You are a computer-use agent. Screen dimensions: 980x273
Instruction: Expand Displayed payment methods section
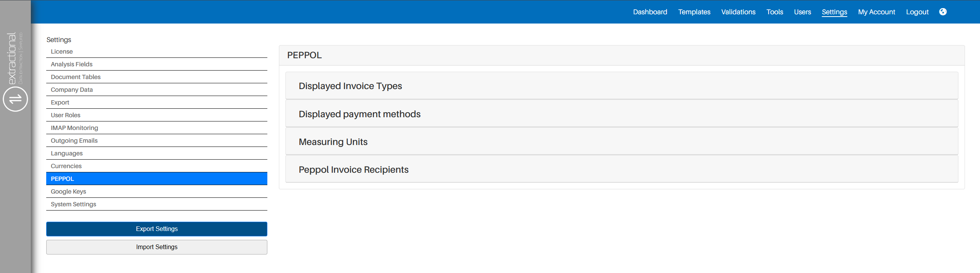359,114
